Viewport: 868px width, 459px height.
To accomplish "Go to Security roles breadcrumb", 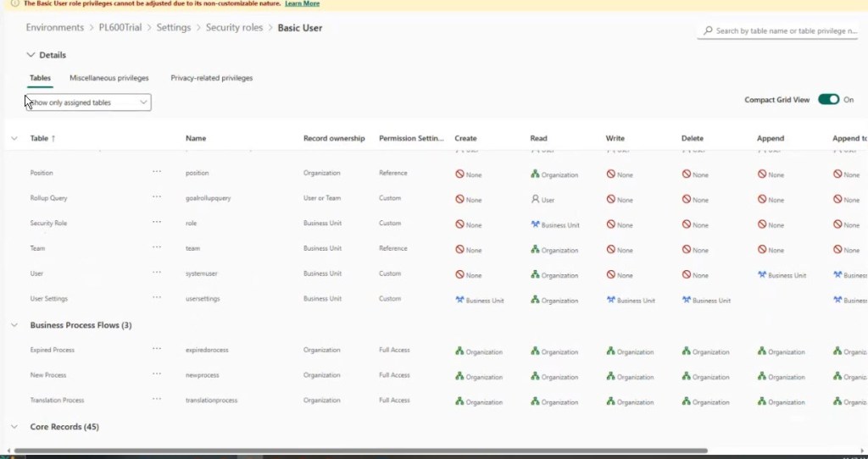I will coord(234,28).
